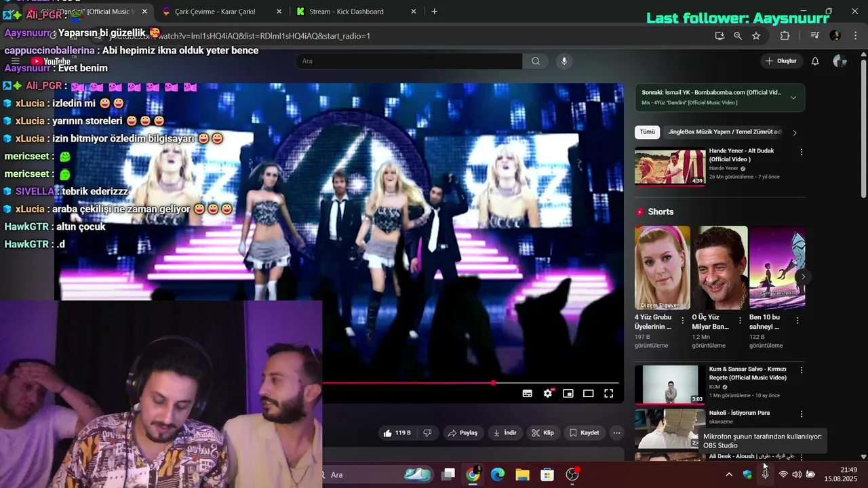Open Chrome's zoom magnifier in the address bar
Screen dimensions: 868x488
(x=738, y=36)
